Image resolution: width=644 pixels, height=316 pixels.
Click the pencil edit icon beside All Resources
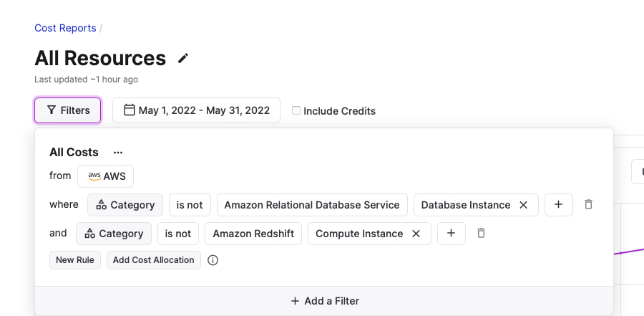click(183, 58)
